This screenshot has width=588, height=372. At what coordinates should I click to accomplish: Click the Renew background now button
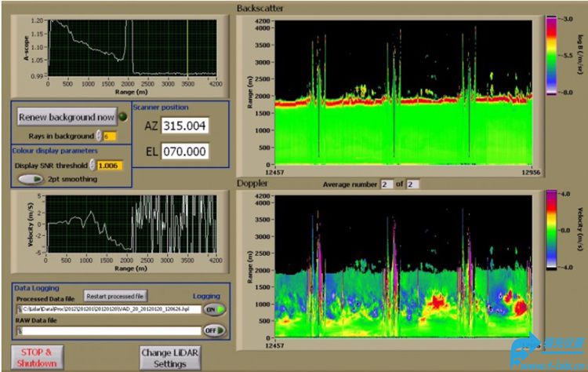66,117
